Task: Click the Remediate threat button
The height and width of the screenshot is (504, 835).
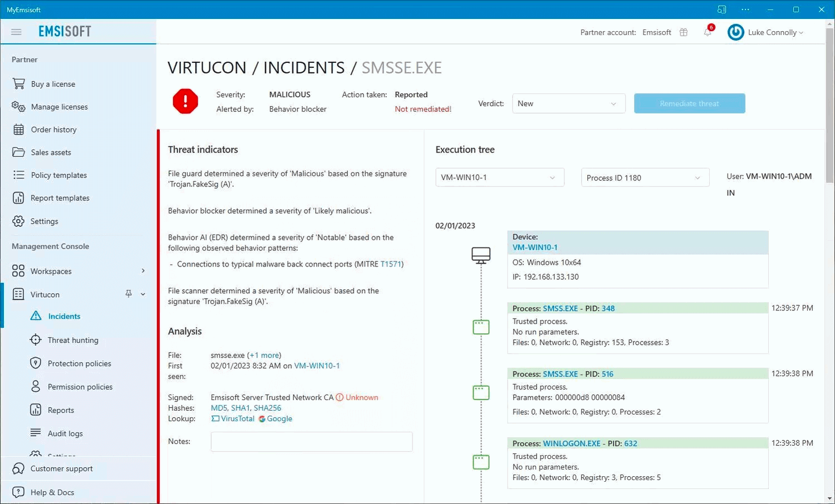Action: [689, 103]
